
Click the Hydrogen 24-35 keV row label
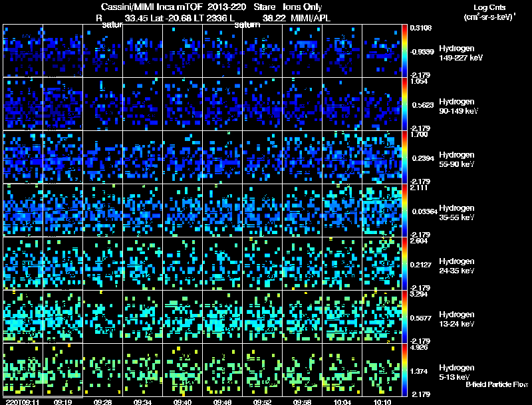point(456,266)
